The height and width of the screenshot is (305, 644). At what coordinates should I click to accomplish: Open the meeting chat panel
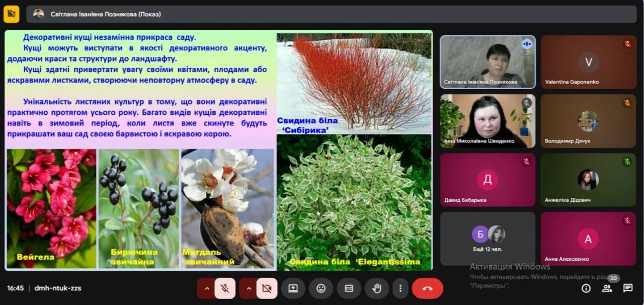(628, 288)
